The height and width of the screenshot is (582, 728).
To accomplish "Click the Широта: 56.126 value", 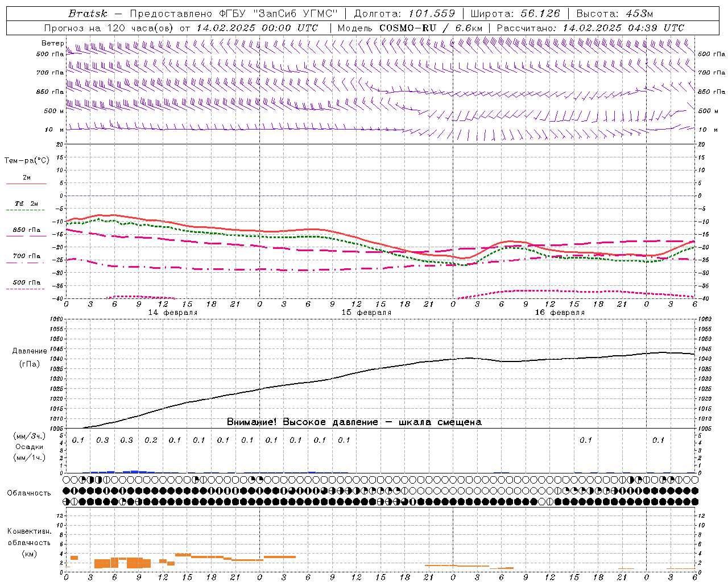I will tap(515, 13).
